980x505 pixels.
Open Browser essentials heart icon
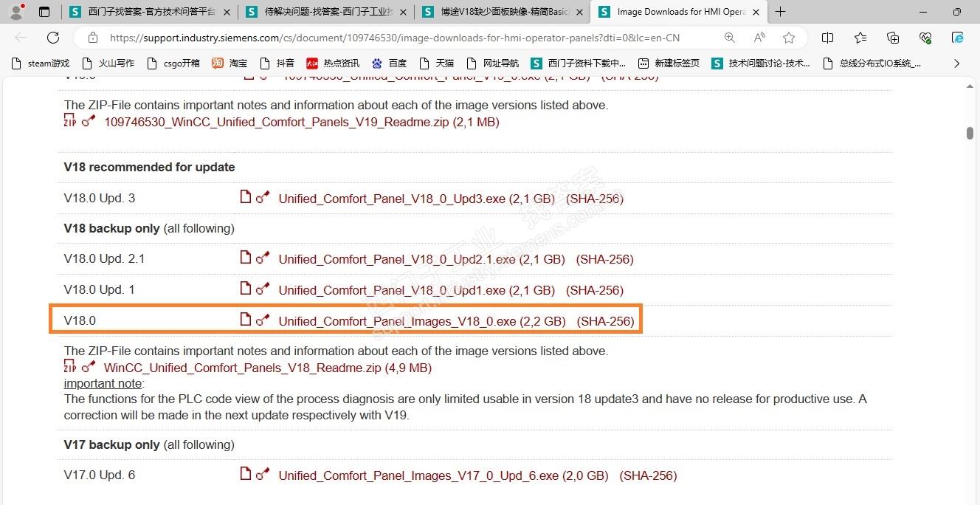tap(925, 38)
